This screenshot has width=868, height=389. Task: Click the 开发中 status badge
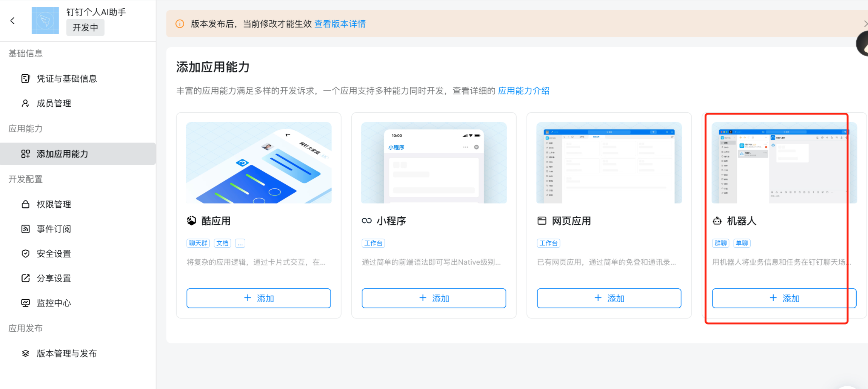(85, 28)
